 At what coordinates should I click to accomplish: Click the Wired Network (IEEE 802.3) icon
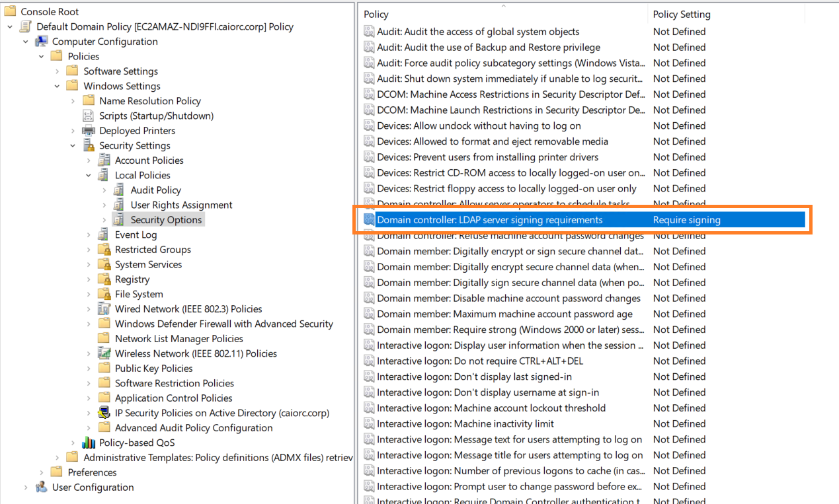[104, 309]
